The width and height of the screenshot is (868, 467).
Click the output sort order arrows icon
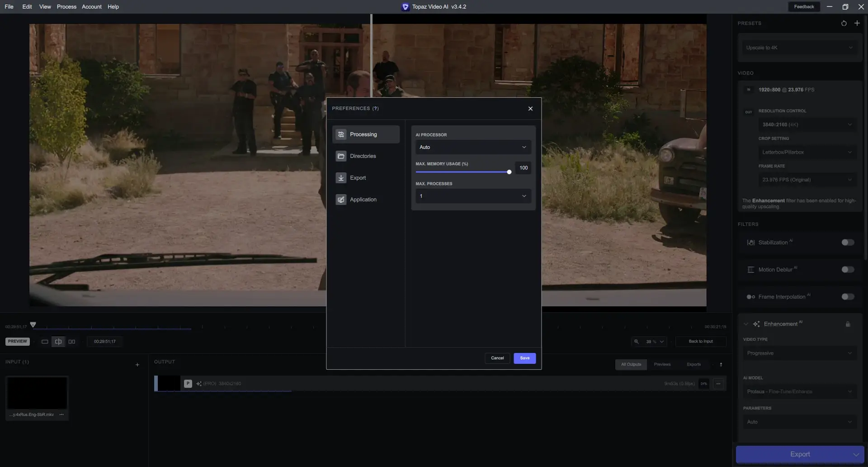[721, 364]
